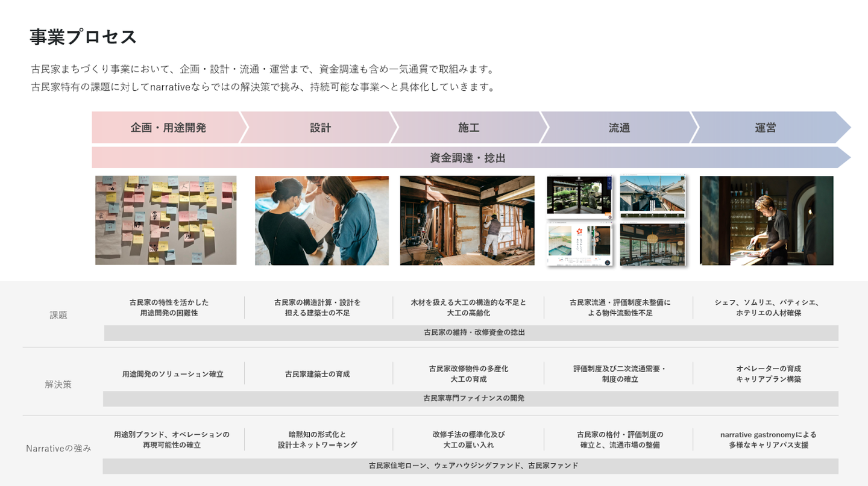Click the 事業プロセス heading
Image resolution: width=868 pixels, height=486 pixels.
click(x=84, y=37)
